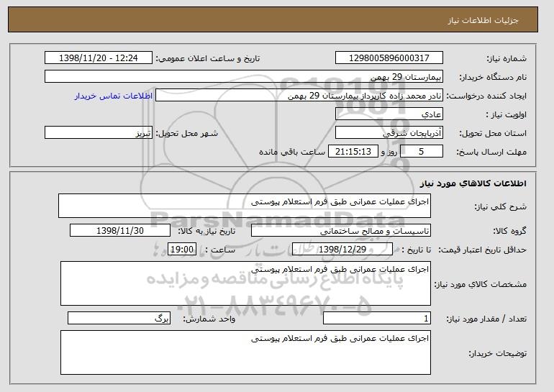This screenshot has height=392, width=554.
Task: Click the header title جزئیات اطلاعات نیاز
Action: (x=483, y=20)
